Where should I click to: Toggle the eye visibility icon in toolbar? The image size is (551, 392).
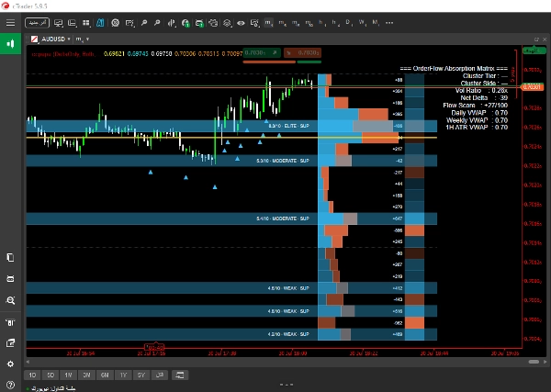tap(241, 23)
